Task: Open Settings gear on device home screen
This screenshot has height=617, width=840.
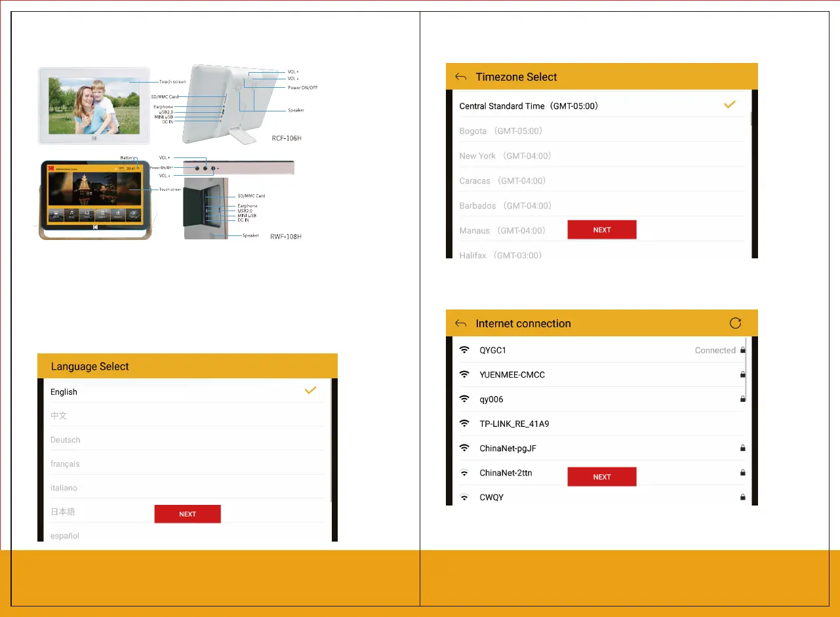Action: (133, 214)
